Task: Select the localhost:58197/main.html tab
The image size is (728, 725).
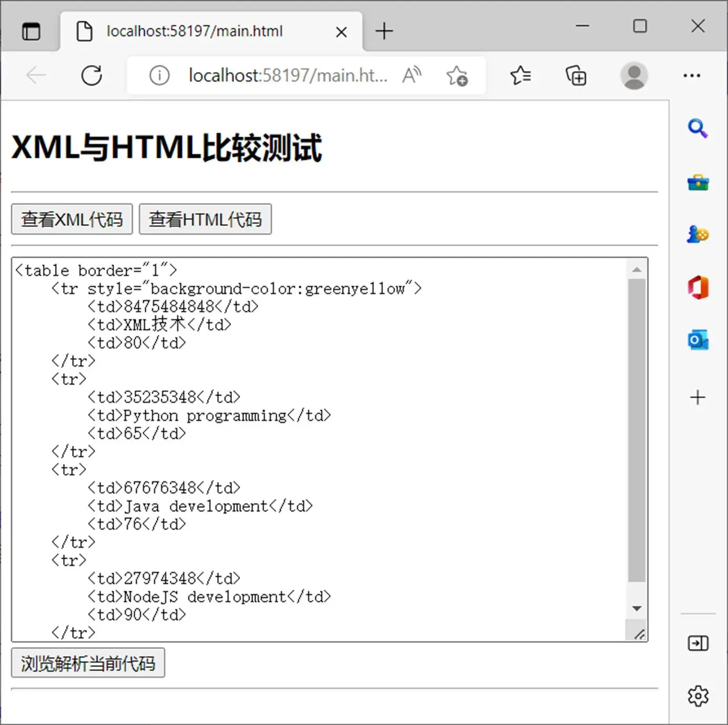Action: pyautogui.click(x=211, y=31)
